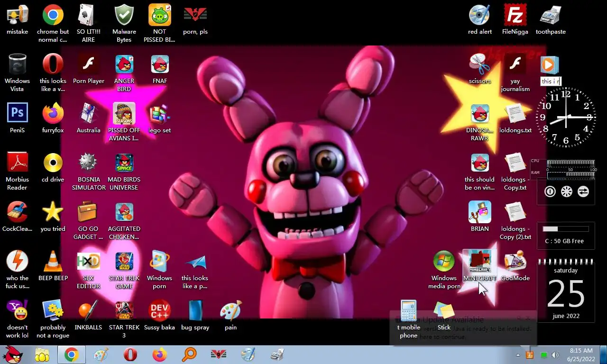The width and height of the screenshot is (607, 364).
Task: Open the 'FNAF' desktop icon
Action: pyautogui.click(x=160, y=69)
